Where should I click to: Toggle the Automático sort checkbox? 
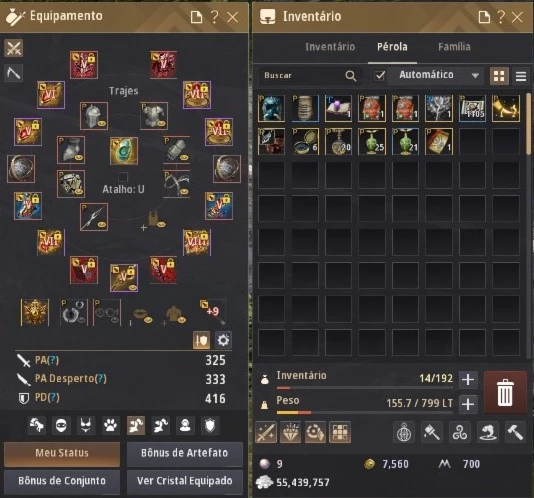[x=379, y=75]
